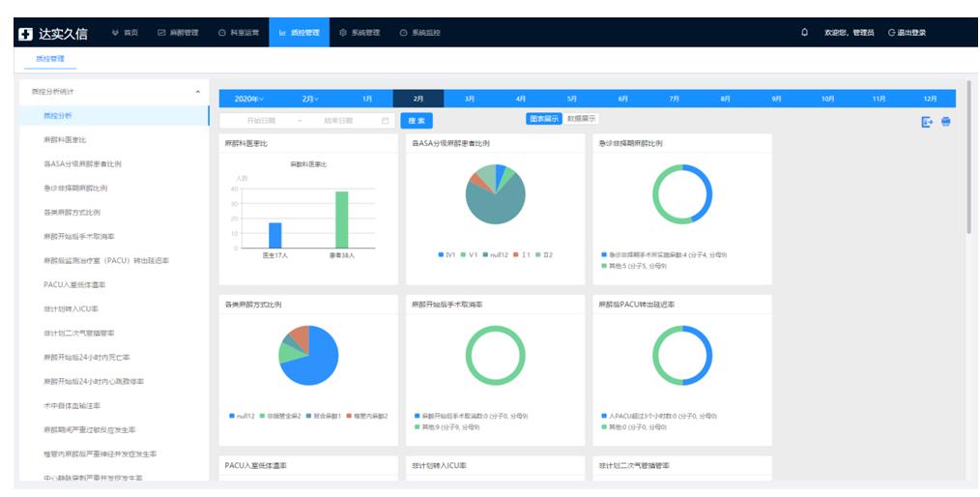Click the 搜索 search button
This screenshot has height=497, width=980.
pos(417,121)
